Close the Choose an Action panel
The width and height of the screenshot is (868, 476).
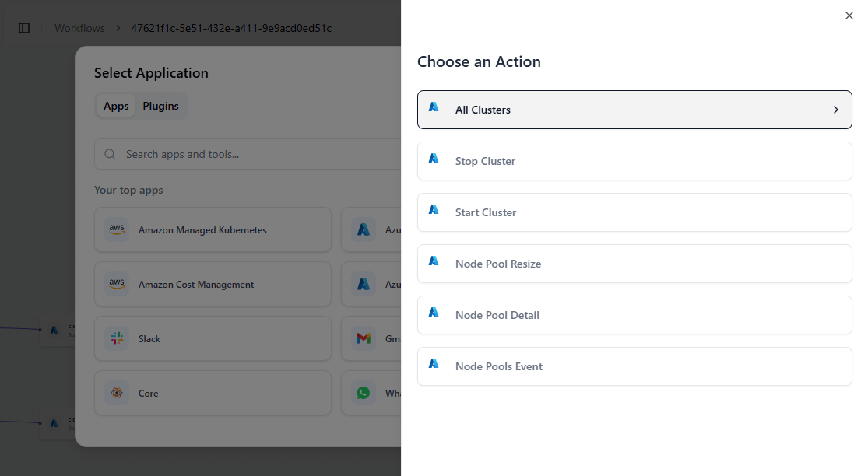click(849, 16)
